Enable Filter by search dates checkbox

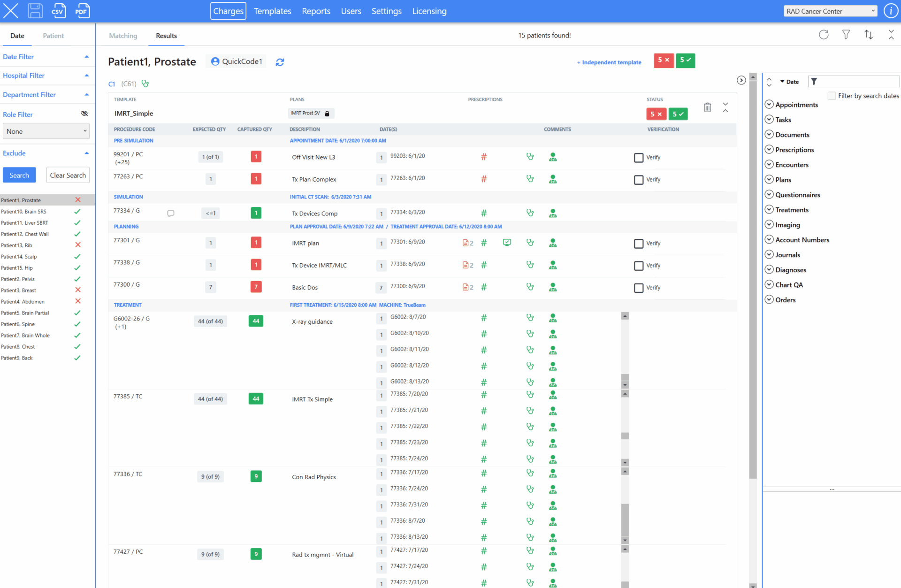click(x=832, y=96)
